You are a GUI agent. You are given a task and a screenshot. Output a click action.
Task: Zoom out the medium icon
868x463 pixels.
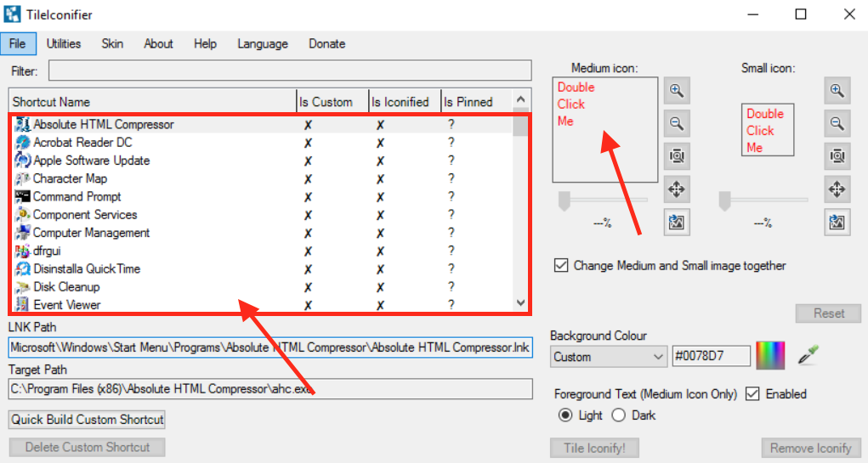coord(677,123)
